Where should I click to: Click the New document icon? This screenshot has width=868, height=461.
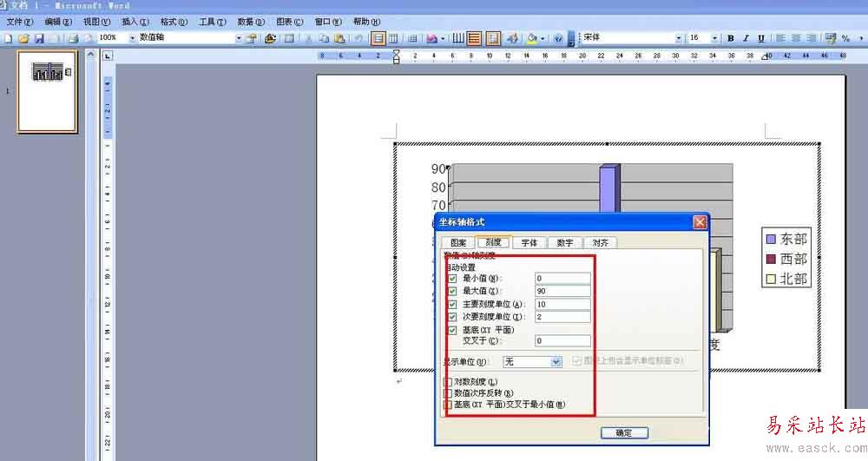pos(9,38)
